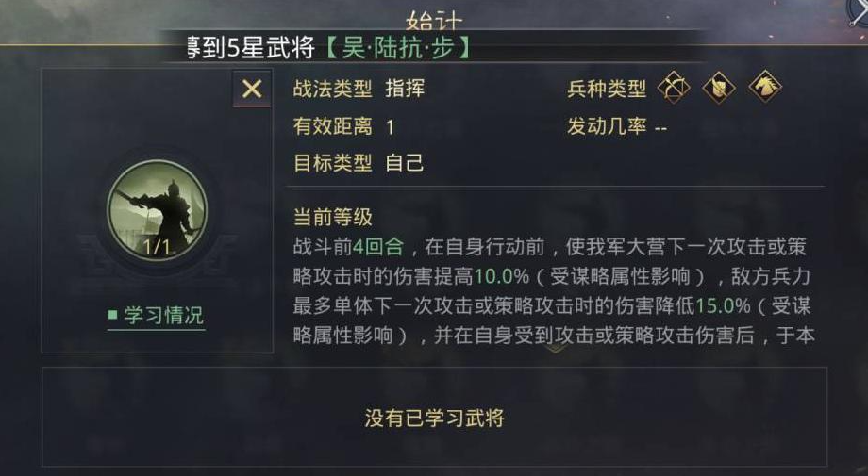Screen dimensions: 868x476
Task: Tap the cavalry horse troop icon
Action: (x=765, y=87)
